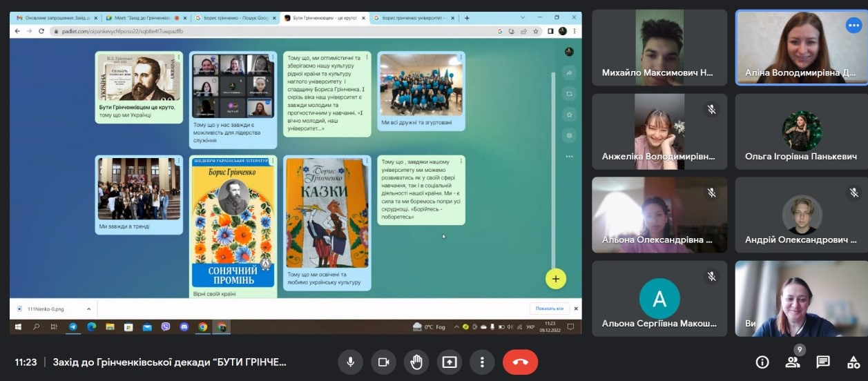
Task: Expand the 111hienko-0.png download chevron
Action: pyautogui.click(x=88, y=309)
